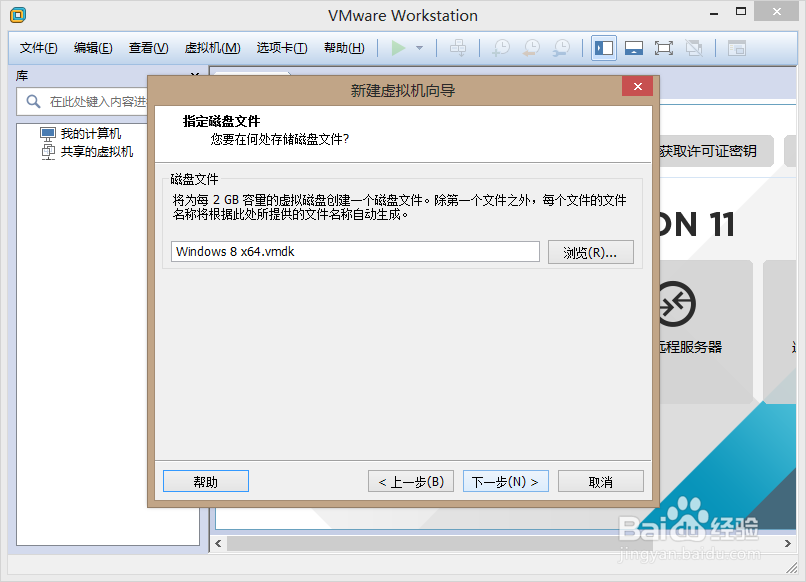The width and height of the screenshot is (806, 582).
Task: Click the Connect to Remote Server icon
Action: coord(676,304)
